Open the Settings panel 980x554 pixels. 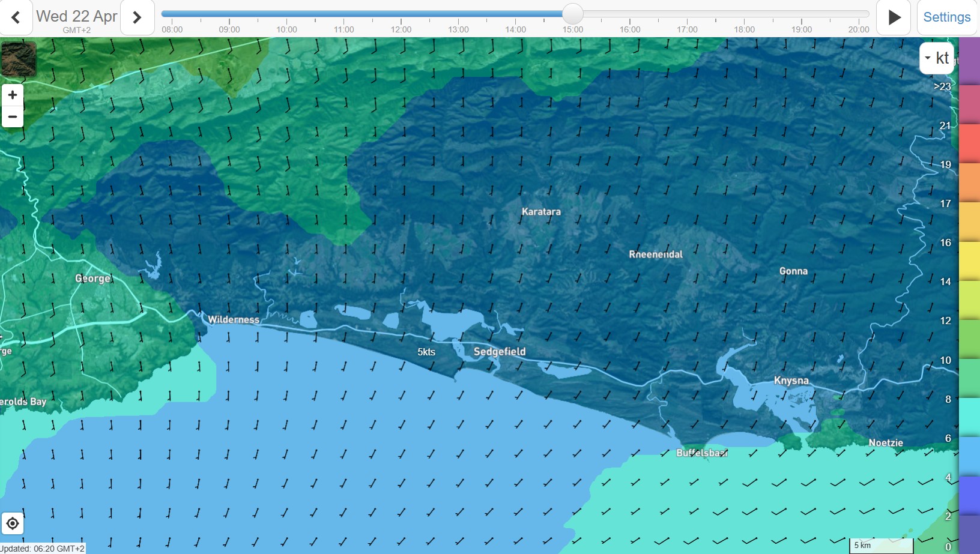tap(946, 17)
